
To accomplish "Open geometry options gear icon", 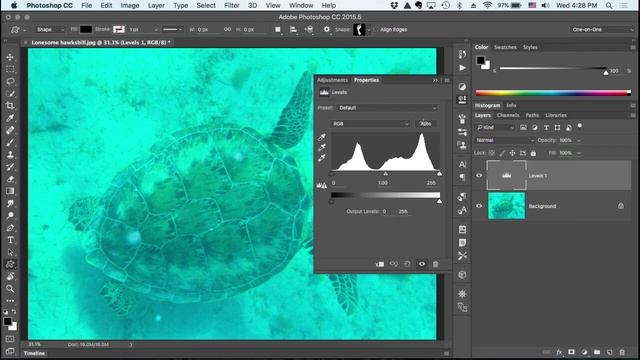I will [327, 29].
